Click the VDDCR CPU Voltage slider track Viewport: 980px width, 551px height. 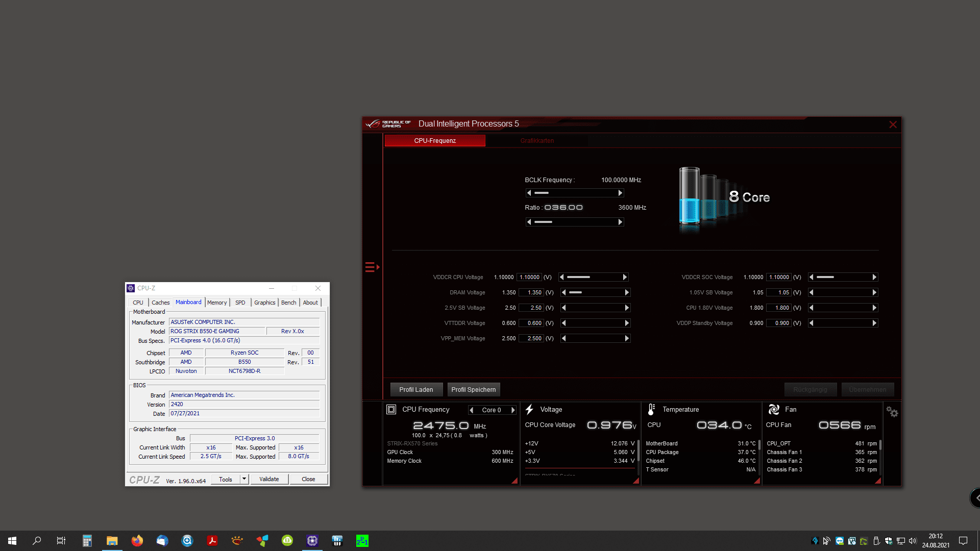click(x=594, y=277)
